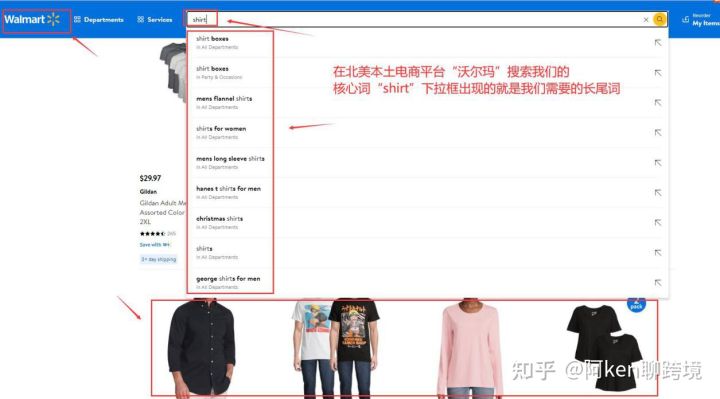The width and height of the screenshot is (720, 399).
Task: Click fill-in arrow for 'christmas shirts'
Action: pyautogui.click(x=658, y=223)
